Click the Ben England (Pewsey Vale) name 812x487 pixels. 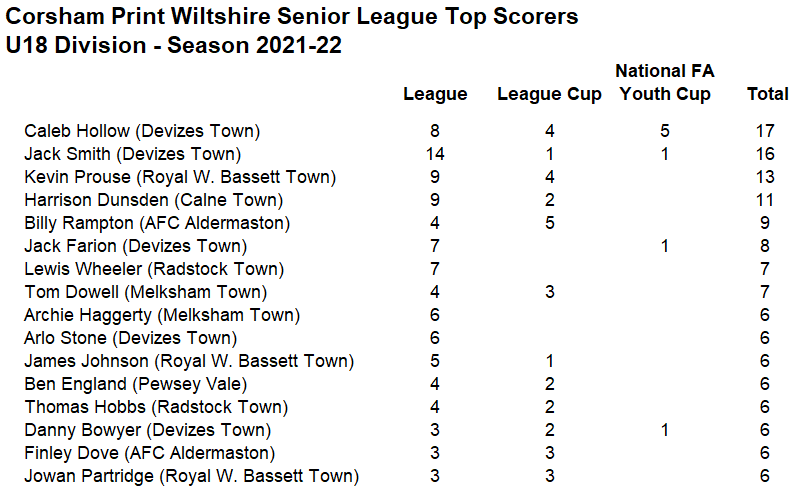135,384
